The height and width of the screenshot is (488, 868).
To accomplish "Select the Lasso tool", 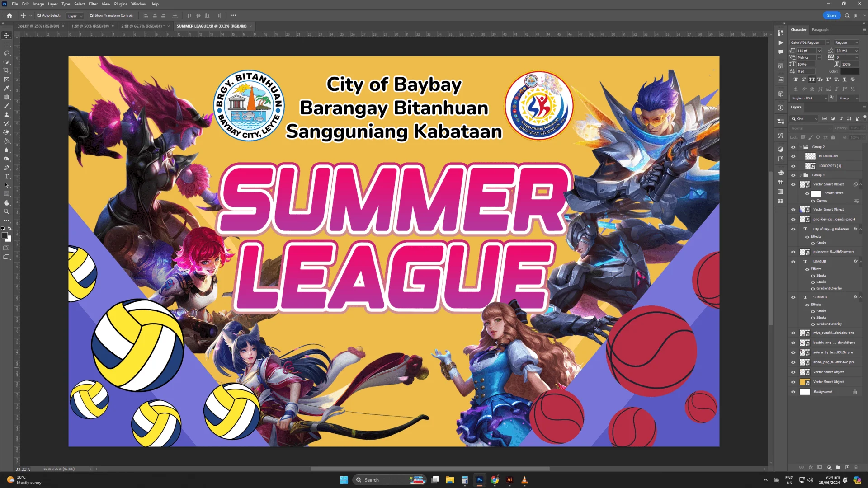I will coord(6,53).
